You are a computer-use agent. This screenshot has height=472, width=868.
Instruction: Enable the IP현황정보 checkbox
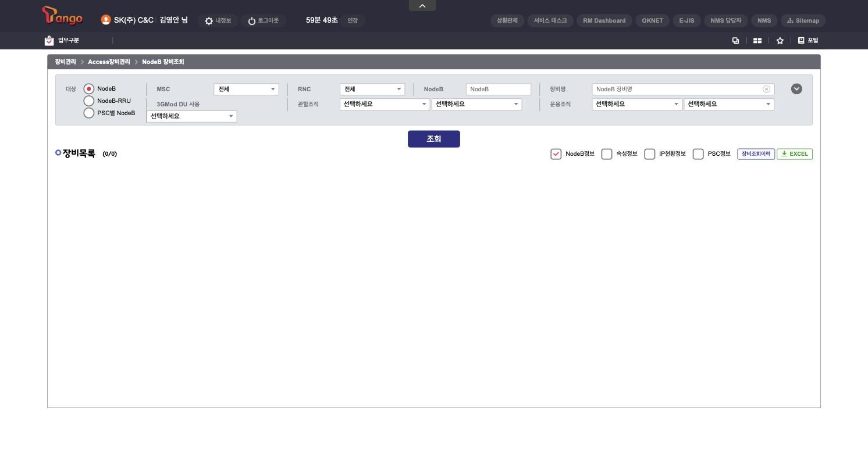tap(650, 154)
